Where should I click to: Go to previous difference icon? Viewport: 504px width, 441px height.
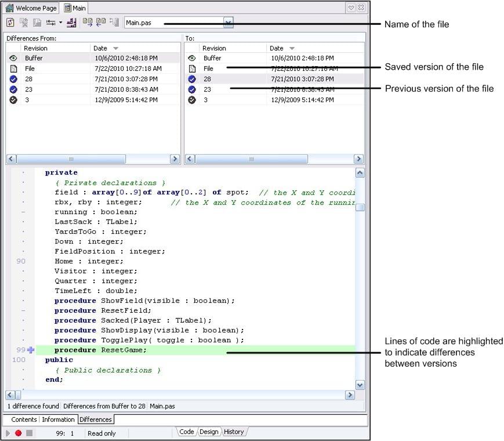(100, 22)
